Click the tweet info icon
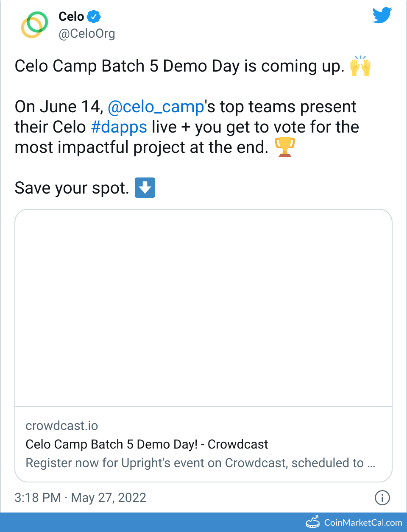Screen dimensions: 407x532 (x=382, y=498)
